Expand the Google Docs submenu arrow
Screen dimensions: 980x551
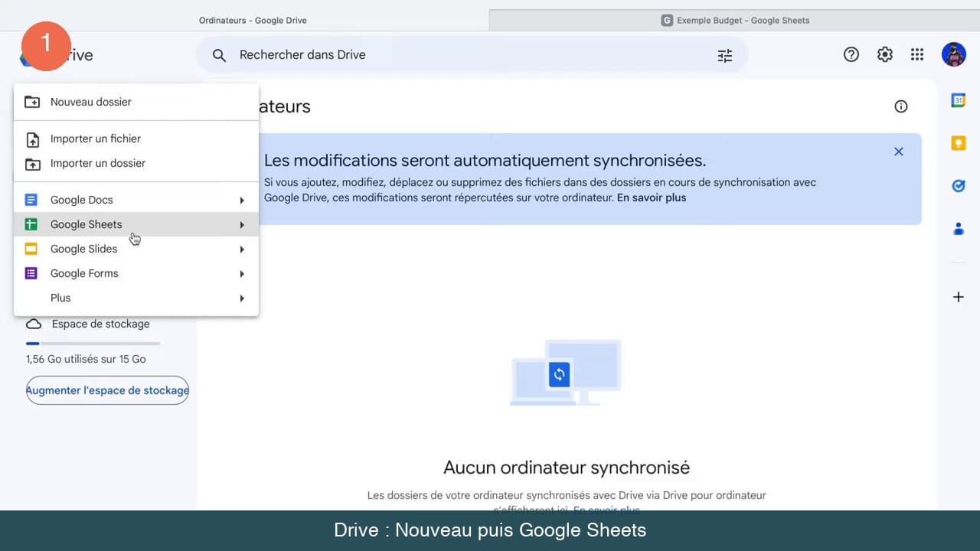point(242,201)
